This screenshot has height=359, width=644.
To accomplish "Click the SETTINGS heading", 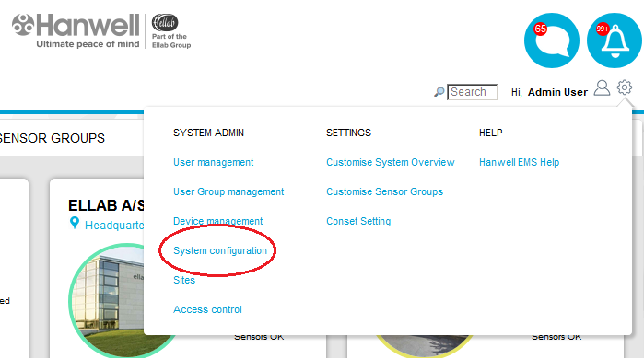I will [x=348, y=133].
